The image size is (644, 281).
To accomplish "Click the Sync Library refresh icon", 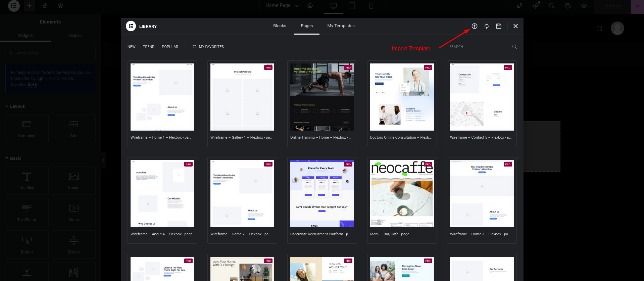I will pyautogui.click(x=487, y=26).
